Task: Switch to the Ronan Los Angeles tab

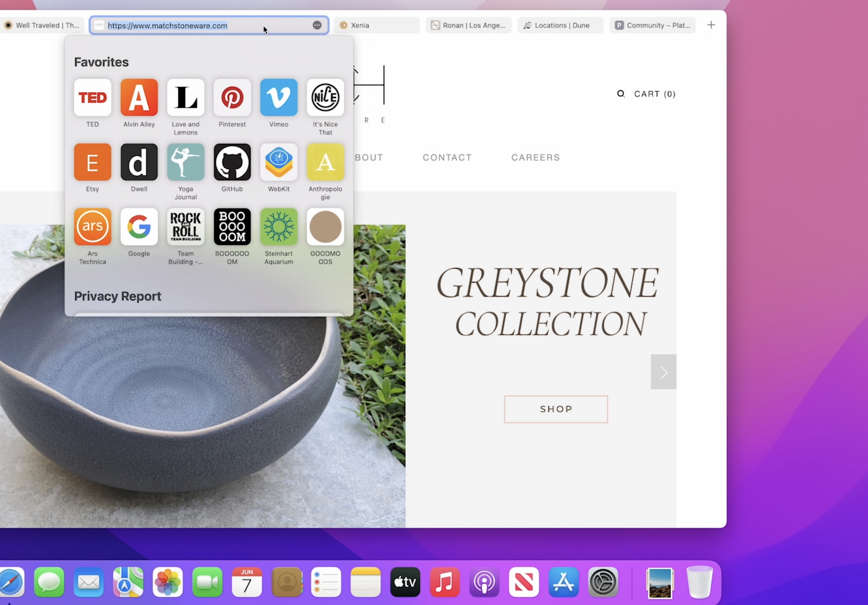Action: (469, 25)
